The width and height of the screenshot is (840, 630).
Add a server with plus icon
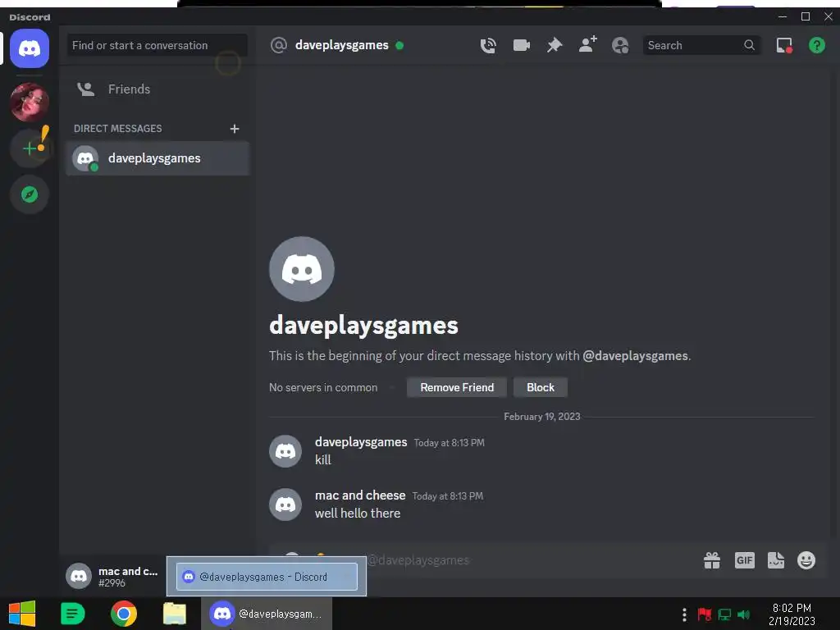[30, 148]
